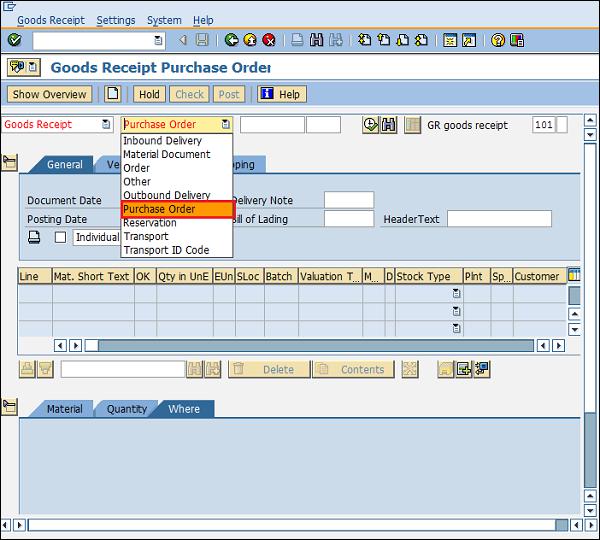Click the table configuration icon above grid

(574, 275)
